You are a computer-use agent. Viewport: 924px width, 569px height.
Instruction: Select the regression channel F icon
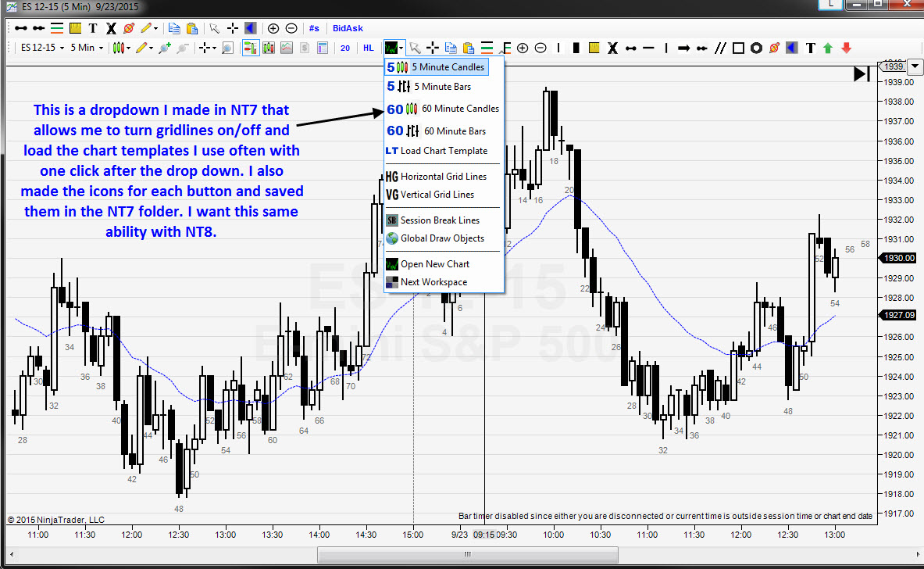pyautogui.click(x=505, y=48)
